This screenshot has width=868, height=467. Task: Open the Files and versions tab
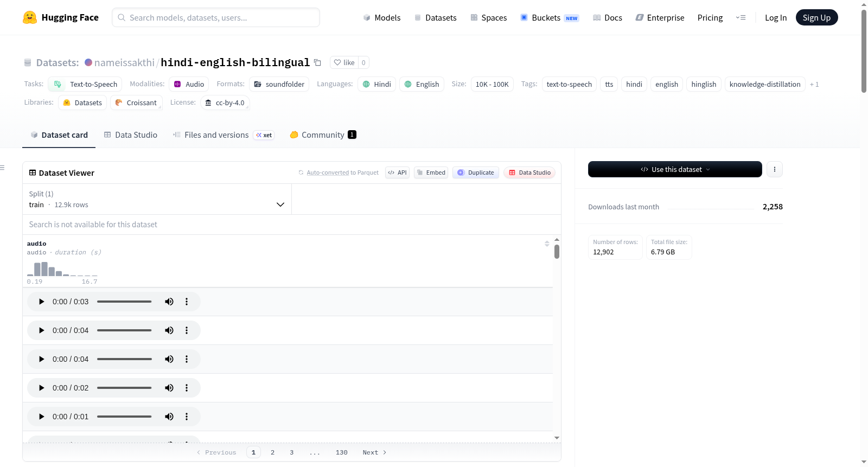point(224,135)
